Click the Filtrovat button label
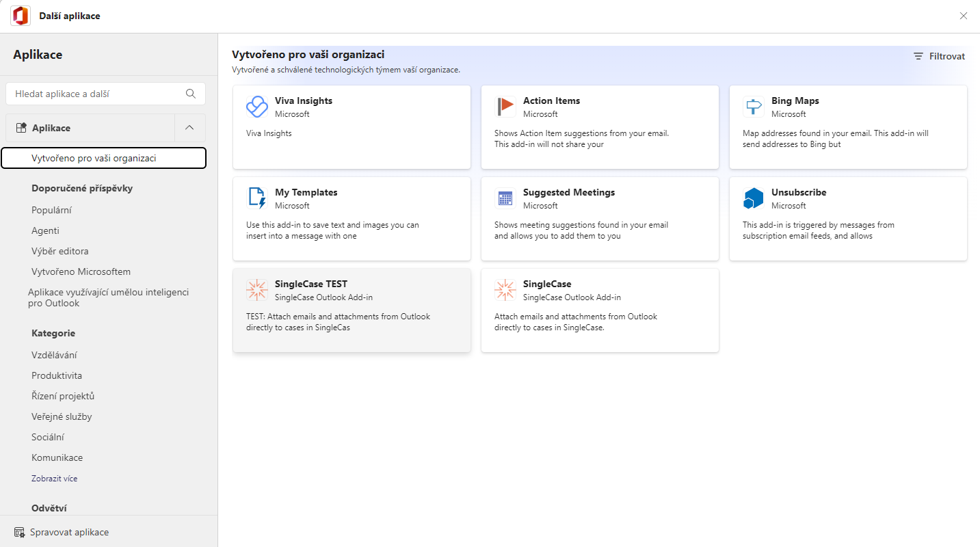Viewport: 980px width, 547px height. click(947, 56)
